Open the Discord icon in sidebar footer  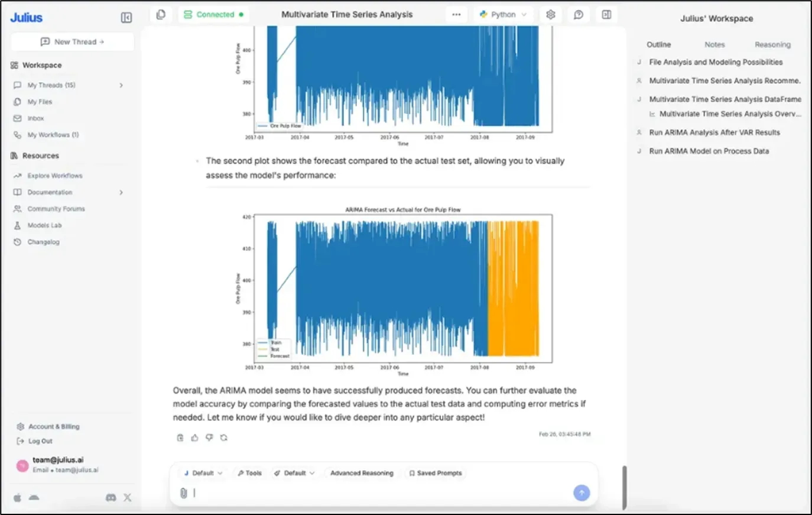(x=111, y=498)
